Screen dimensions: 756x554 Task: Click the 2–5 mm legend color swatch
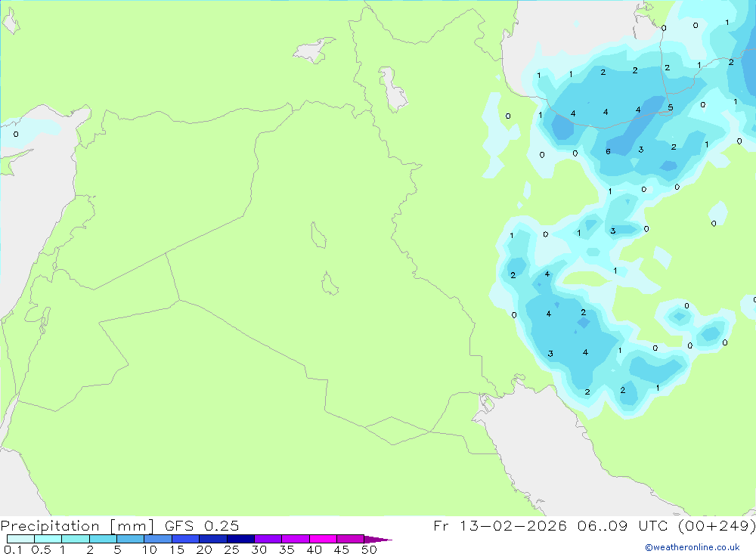tap(103, 539)
